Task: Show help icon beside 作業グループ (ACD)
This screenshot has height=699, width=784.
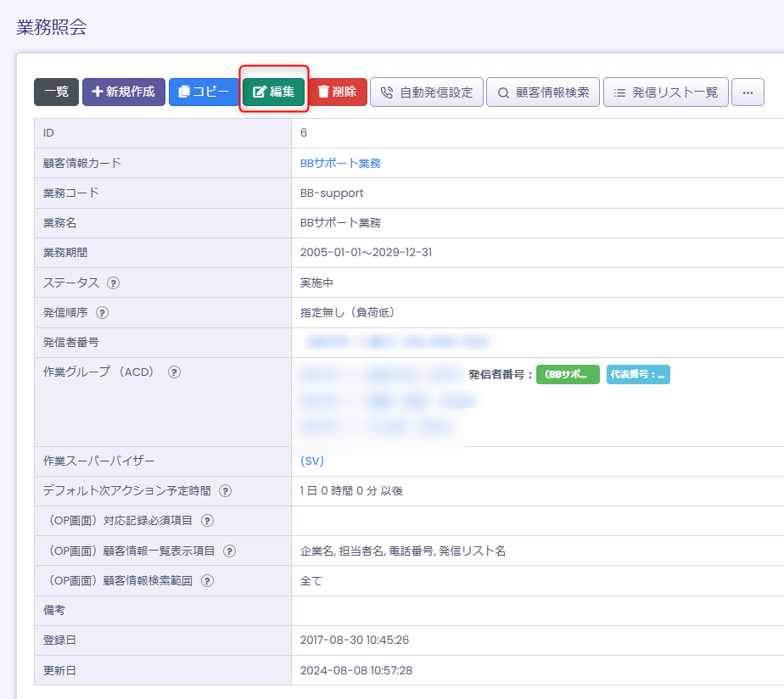Action: pos(174,372)
